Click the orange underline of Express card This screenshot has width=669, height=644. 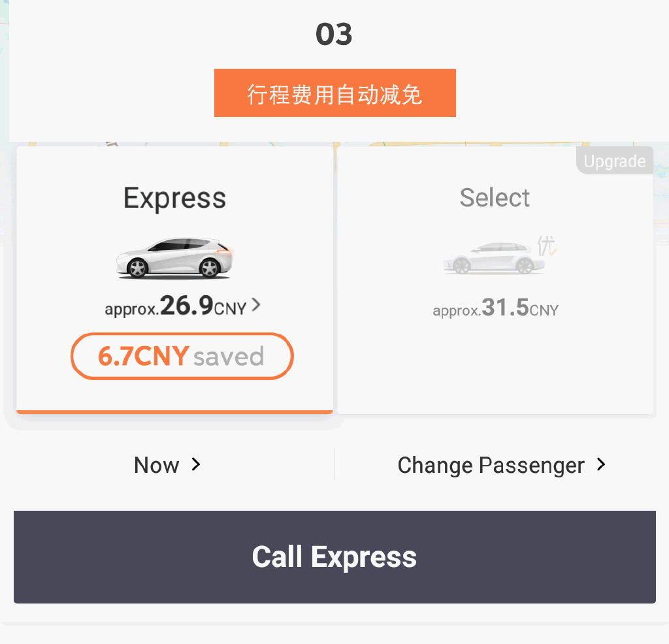pos(174,411)
